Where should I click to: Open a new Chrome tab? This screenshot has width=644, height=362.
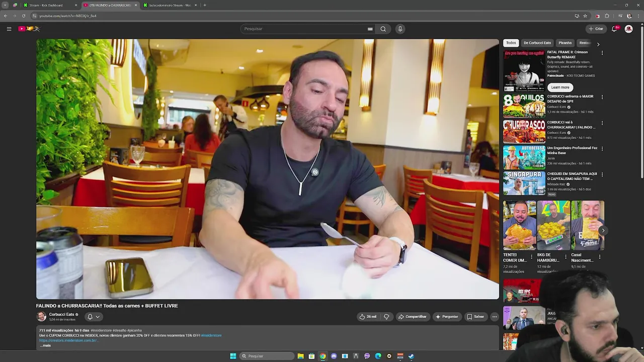pos(204,5)
